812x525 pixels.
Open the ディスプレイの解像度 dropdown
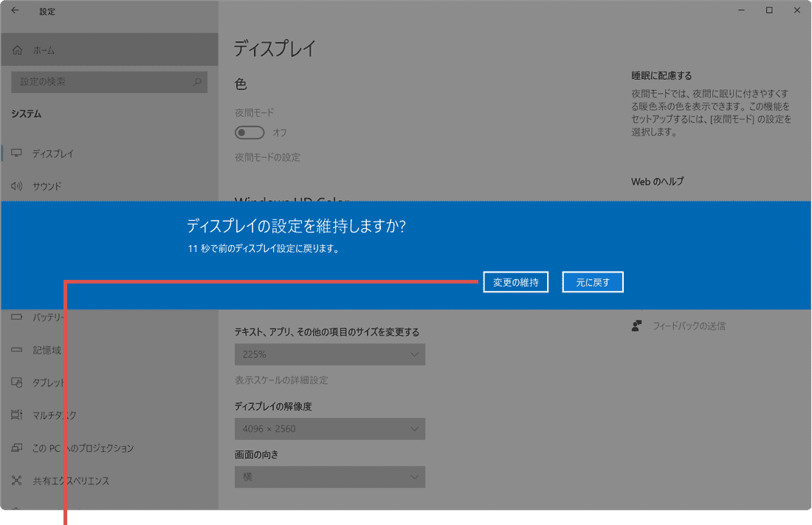coord(330,429)
